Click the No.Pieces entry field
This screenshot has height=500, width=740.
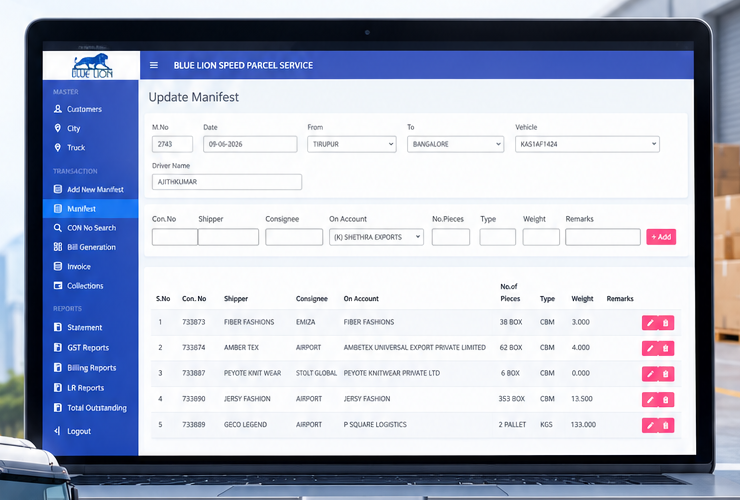tap(451, 237)
